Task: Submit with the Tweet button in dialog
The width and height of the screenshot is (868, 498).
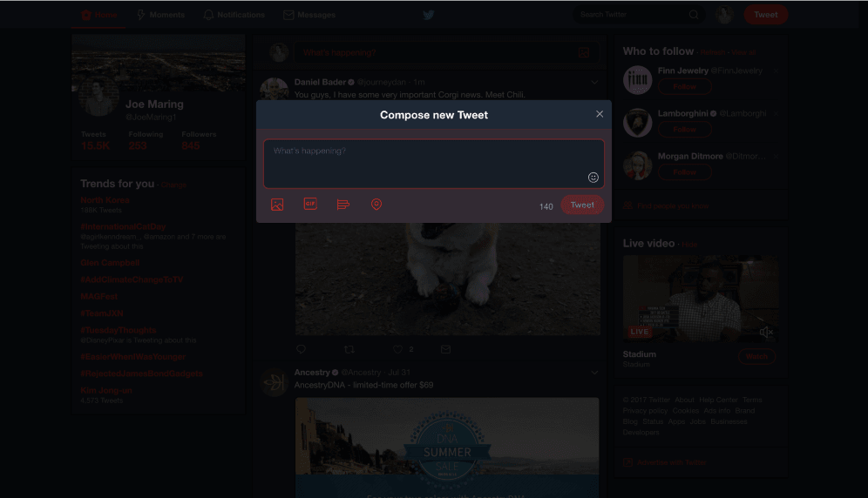Action: click(582, 205)
